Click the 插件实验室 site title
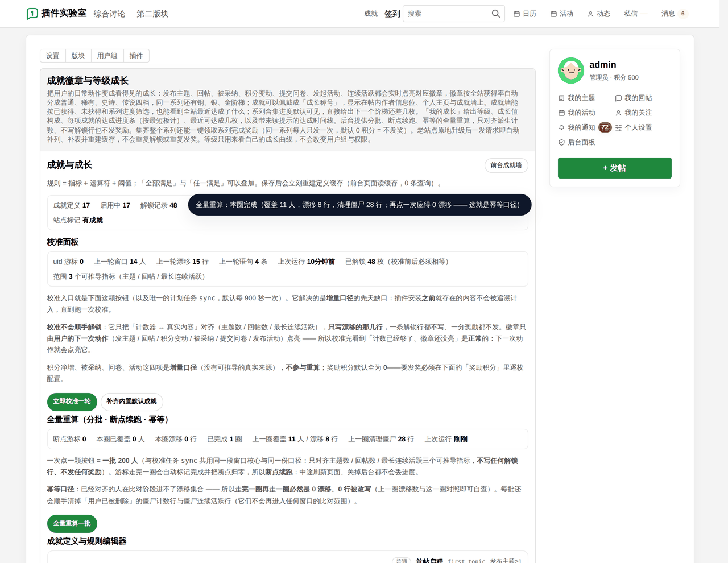This screenshot has height=563, width=728. point(64,13)
